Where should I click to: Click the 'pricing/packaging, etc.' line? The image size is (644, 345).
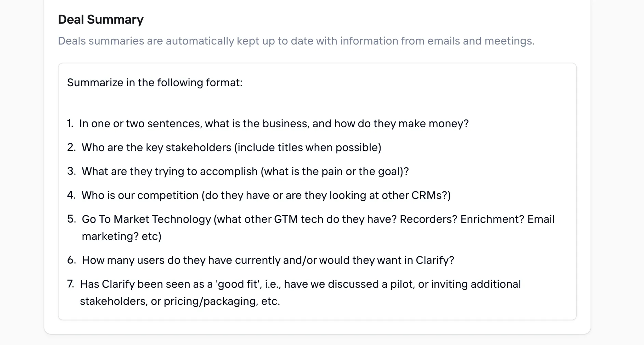coord(222,301)
